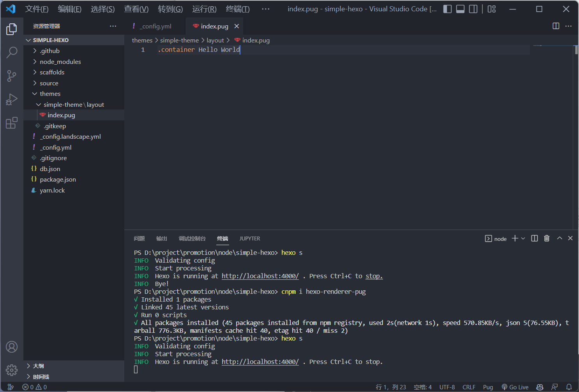Split the editor to the right
Viewport: 579px width, 392px height.
point(556,26)
